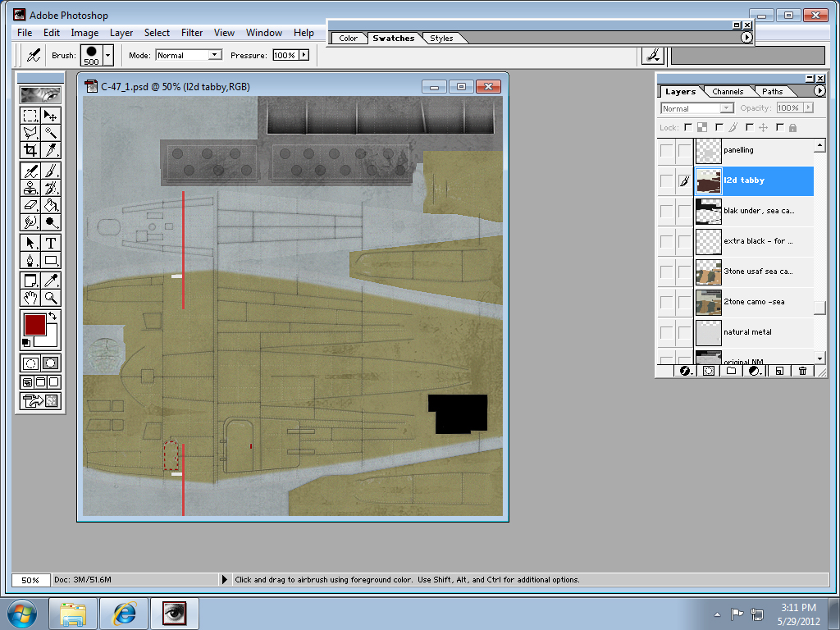Select the Path Component Selection tool

tap(30, 243)
